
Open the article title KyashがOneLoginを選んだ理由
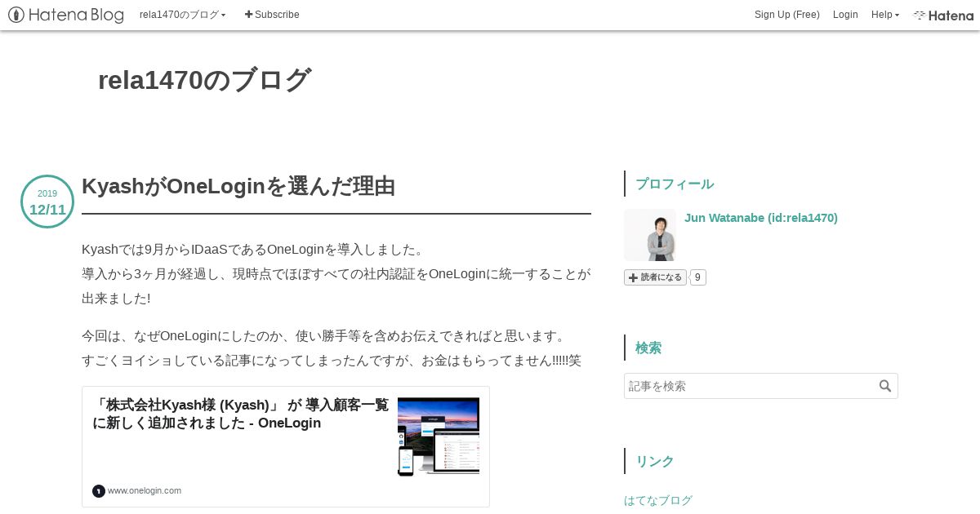[238, 186]
